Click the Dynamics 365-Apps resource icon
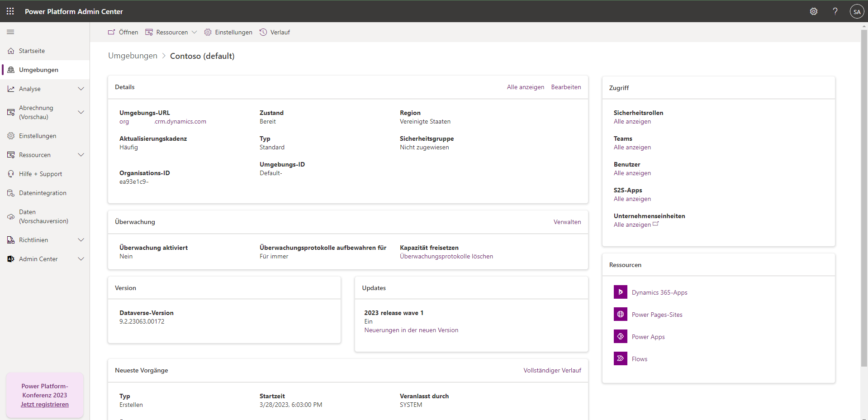 [x=620, y=292]
